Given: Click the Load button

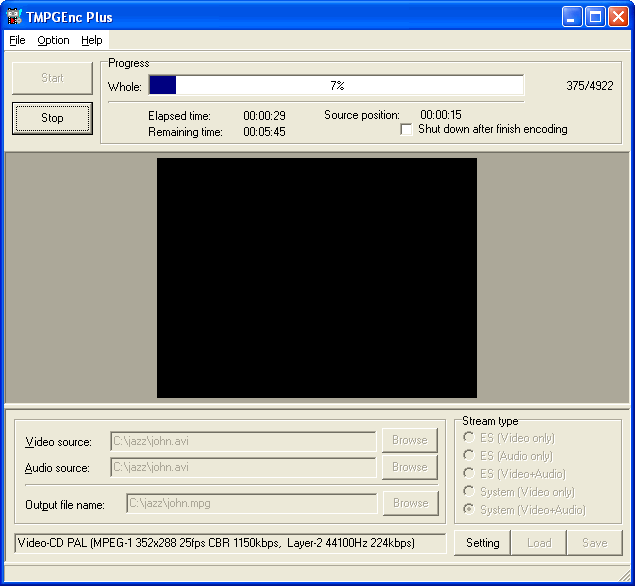Looking at the screenshot, I should point(539,543).
